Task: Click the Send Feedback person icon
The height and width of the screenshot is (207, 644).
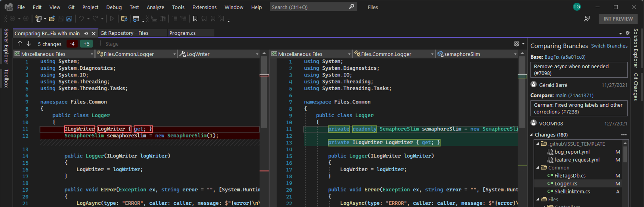Action: coord(587,19)
